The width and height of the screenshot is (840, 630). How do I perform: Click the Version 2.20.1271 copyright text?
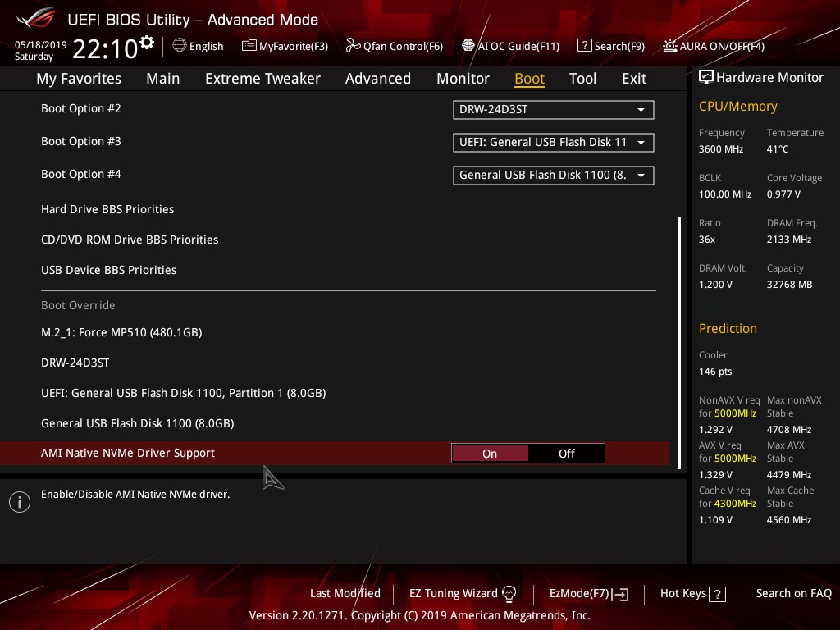[419, 615]
